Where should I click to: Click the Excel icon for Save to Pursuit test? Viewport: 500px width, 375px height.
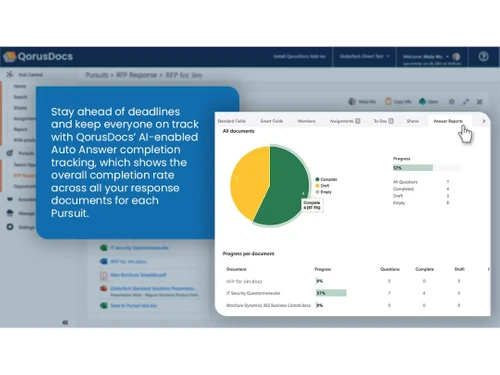[104, 305]
